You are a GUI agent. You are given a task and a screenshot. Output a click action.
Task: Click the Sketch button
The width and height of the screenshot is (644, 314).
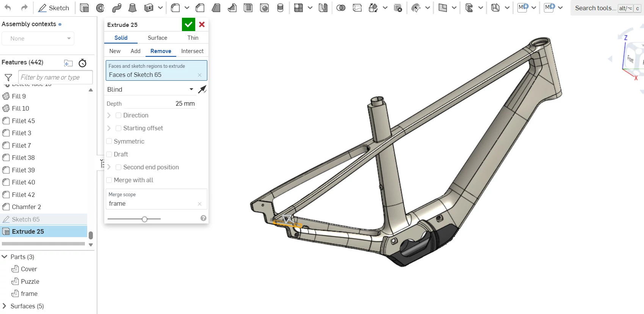(x=54, y=8)
